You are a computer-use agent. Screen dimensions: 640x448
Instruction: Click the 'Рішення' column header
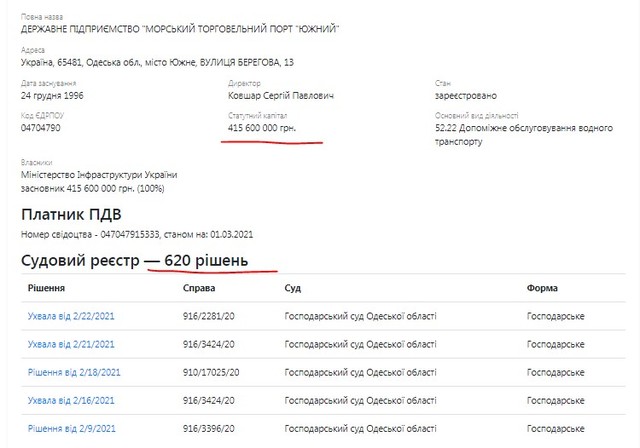click(47, 287)
